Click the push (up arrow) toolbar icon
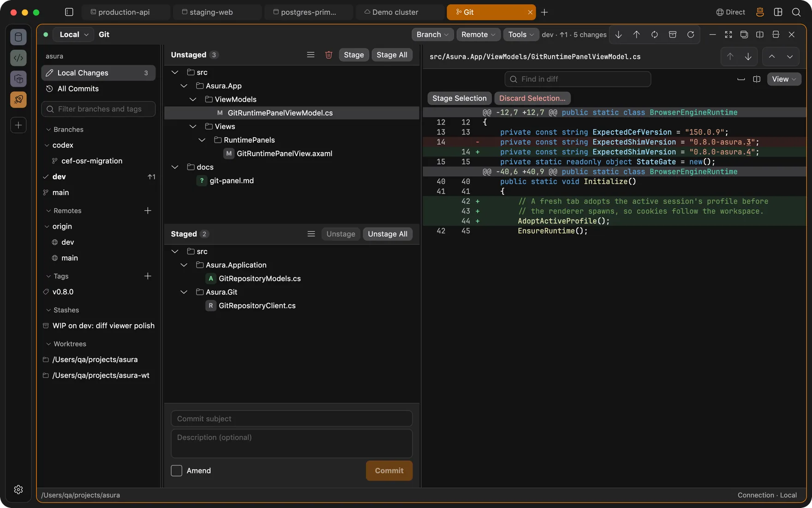This screenshot has height=508, width=812. (636, 35)
